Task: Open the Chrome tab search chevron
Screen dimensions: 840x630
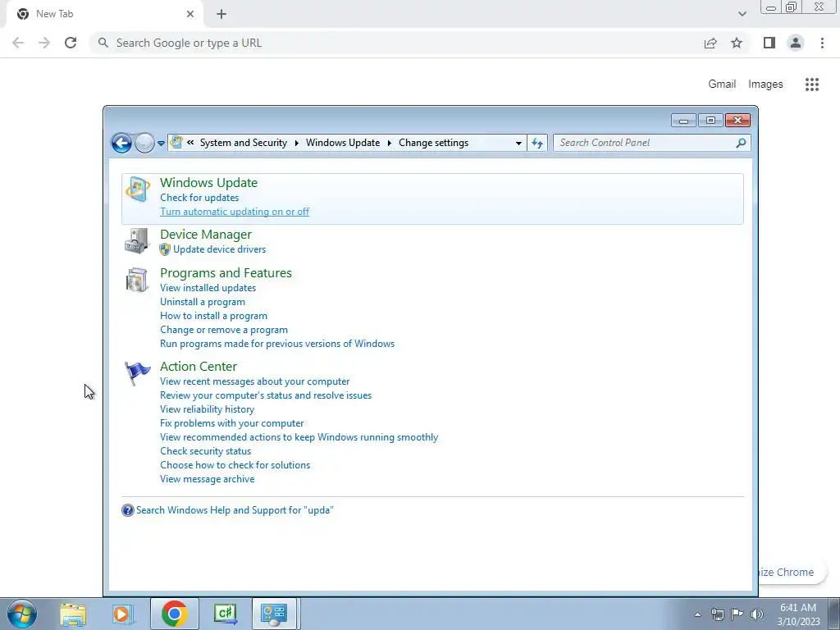Action: [742, 14]
